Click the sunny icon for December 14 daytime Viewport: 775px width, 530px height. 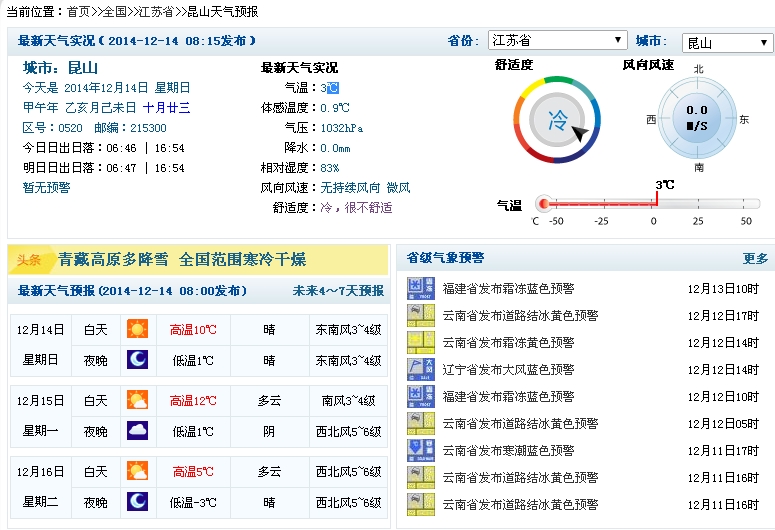pyautogui.click(x=137, y=329)
